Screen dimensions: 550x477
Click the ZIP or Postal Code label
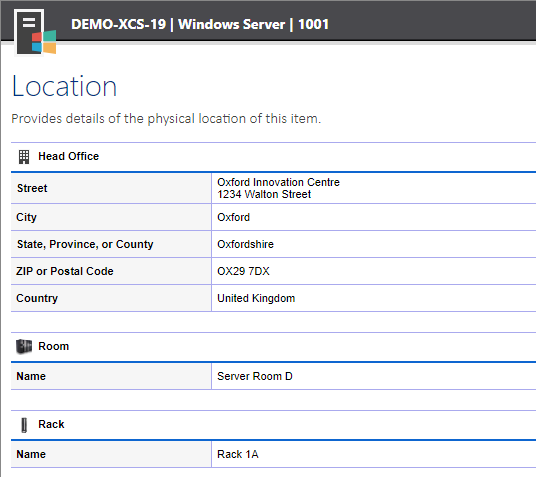click(x=65, y=271)
